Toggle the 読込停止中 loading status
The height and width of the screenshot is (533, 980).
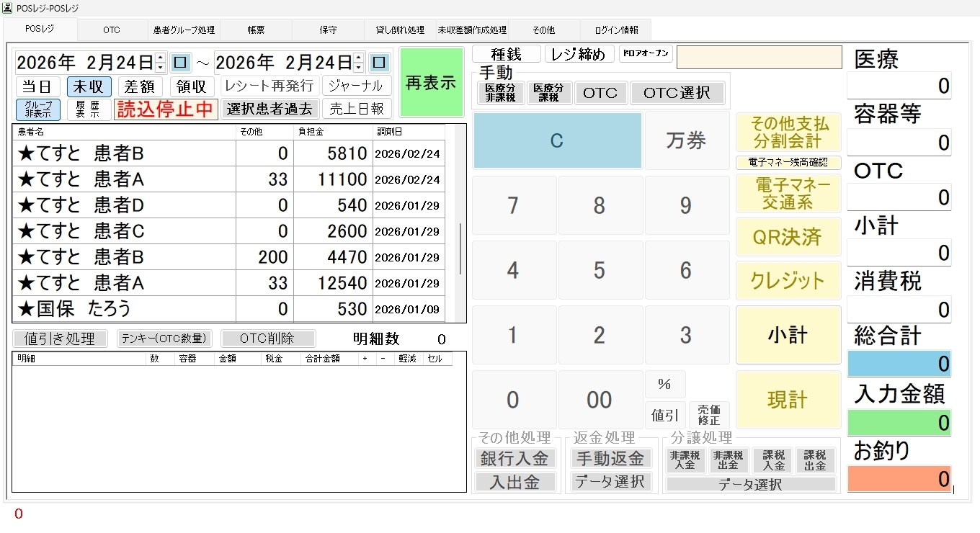click(166, 109)
